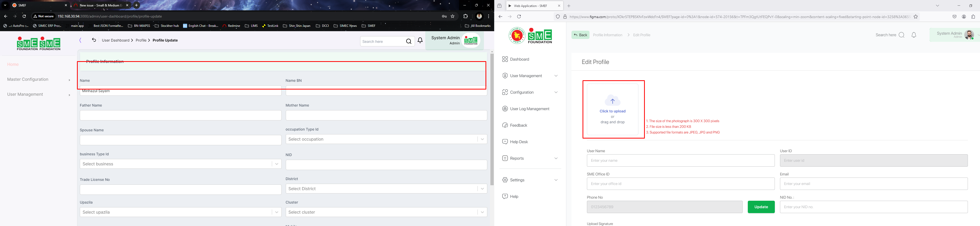This screenshot has height=226, width=980.
Task: Open Redmine bookmark in bookmarks bar
Action: pos(231,26)
